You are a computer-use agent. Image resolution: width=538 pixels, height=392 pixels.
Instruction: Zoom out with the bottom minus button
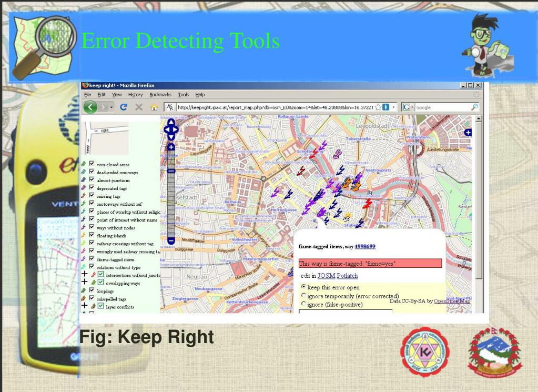pyautogui.click(x=171, y=240)
